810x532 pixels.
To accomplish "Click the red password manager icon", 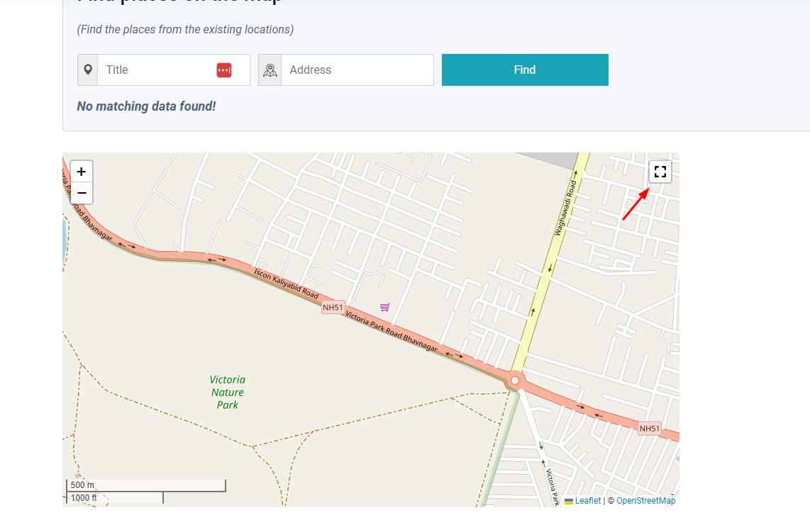I will (224, 70).
